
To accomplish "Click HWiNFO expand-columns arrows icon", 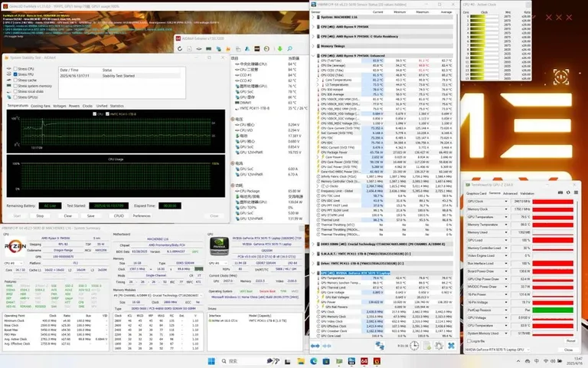I will tap(315, 346).
